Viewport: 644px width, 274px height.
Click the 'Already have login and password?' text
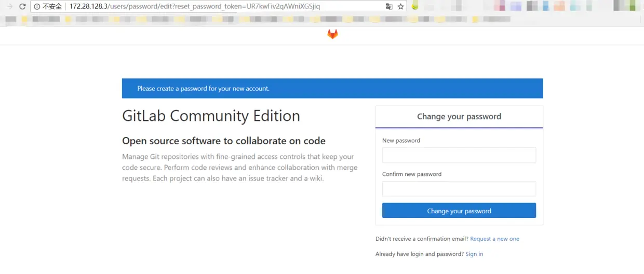pos(420,254)
